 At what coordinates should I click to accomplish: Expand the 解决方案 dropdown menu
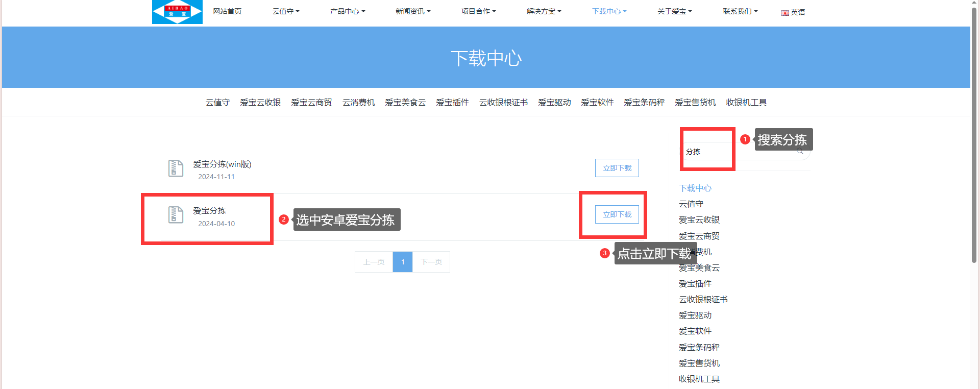544,11
